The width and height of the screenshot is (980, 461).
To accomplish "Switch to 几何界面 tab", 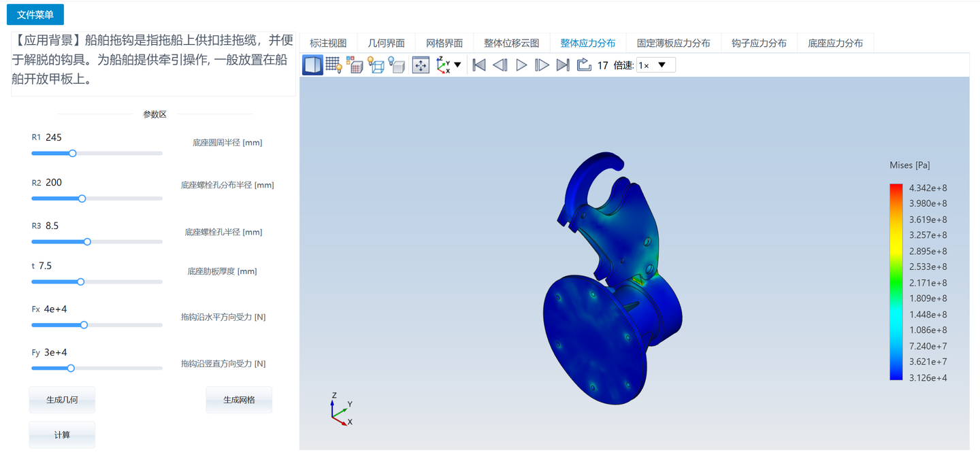I will tap(387, 43).
